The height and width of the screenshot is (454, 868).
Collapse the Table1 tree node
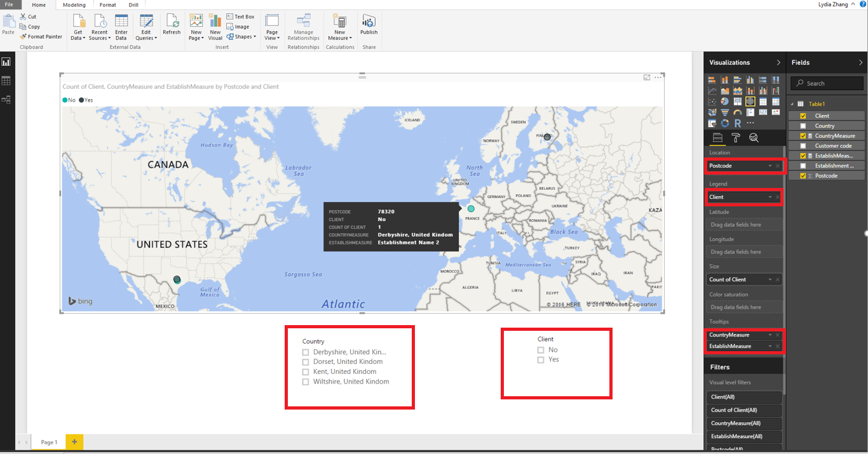click(x=792, y=104)
